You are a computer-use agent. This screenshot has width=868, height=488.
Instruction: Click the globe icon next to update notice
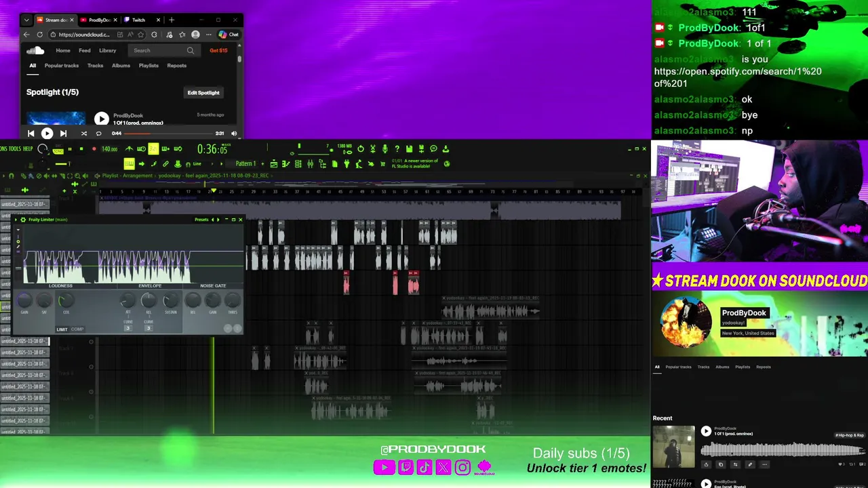point(447,163)
